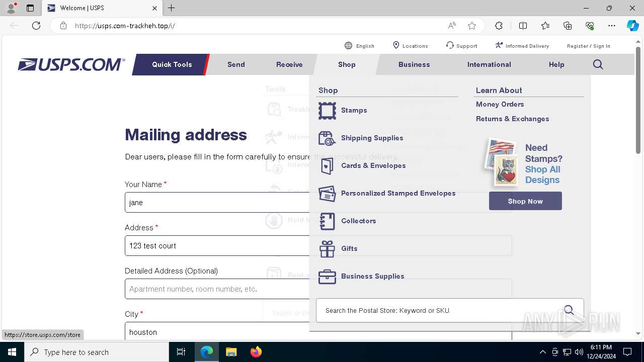Image resolution: width=644 pixels, height=362 pixels.
Task: Open Support from top utility bar
Action: point(461,46)
